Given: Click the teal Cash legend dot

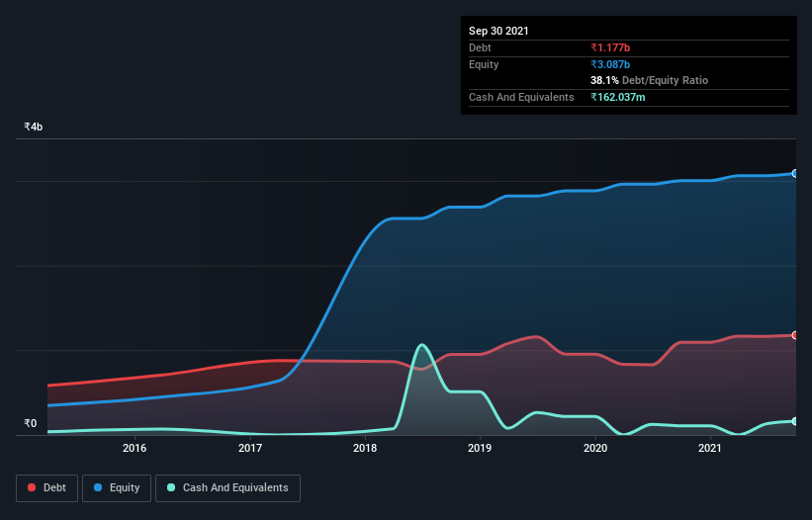Looking at the screenshot, I should coord(171,487).
